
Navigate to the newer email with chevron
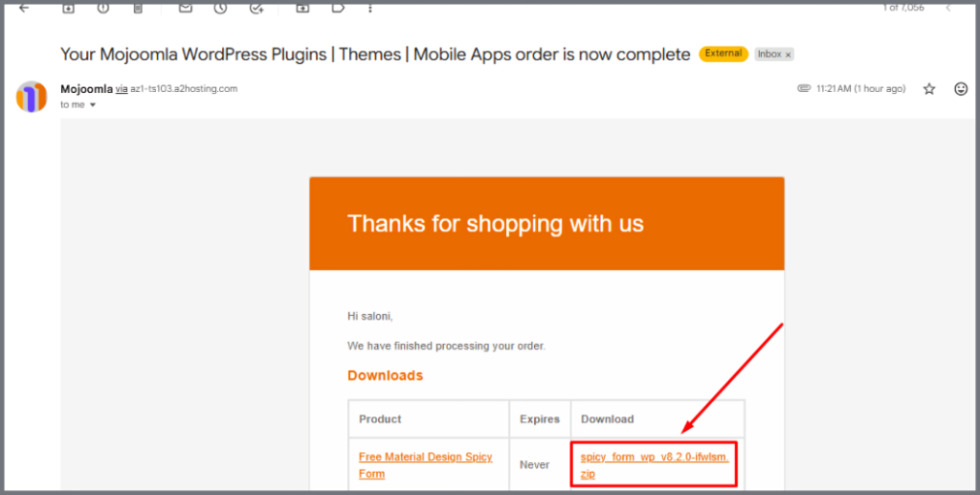[x=948, y=8]
